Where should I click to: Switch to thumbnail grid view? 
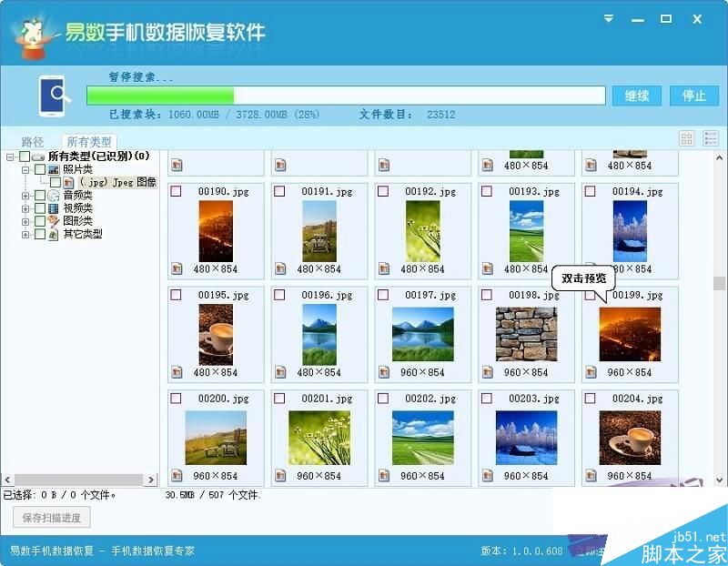tap(687, 138)
